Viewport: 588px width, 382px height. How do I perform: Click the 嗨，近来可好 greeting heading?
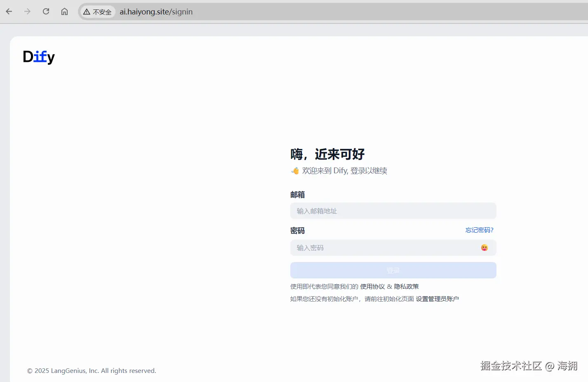coord(327,154)
